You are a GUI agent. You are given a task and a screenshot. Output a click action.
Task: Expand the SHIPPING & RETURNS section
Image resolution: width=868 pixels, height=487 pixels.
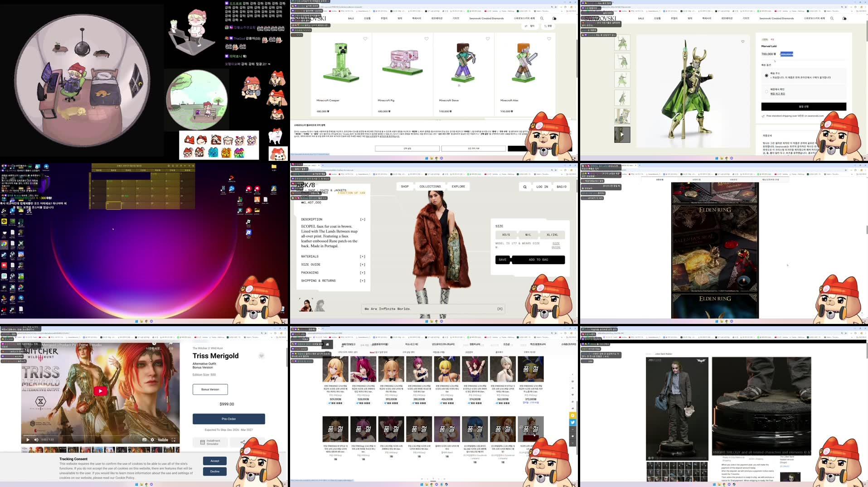pyautogui.click(x=362, y=280)
